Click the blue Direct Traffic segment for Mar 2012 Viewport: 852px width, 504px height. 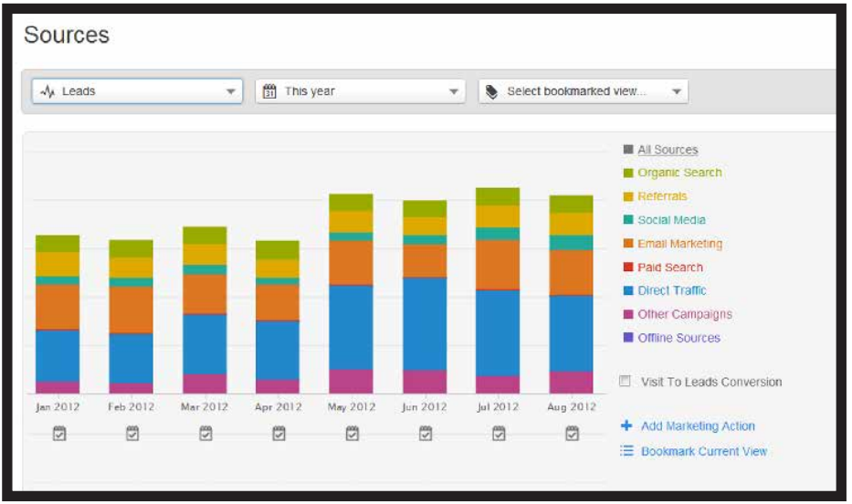coord(205,344)
